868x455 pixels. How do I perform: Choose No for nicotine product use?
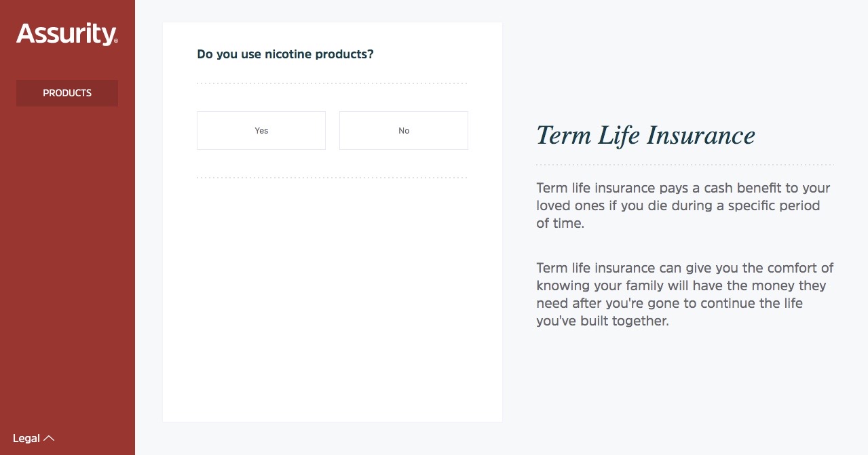pyautogui.click(x=404, y=130)
